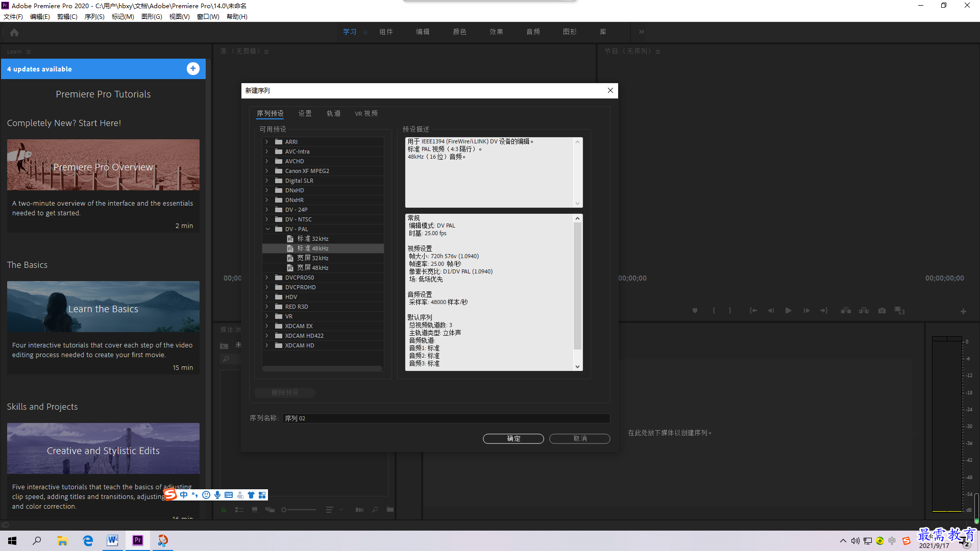Open Source monitor panel menu icon
This screenshot has width=980, height=551.
pos(266,52)
